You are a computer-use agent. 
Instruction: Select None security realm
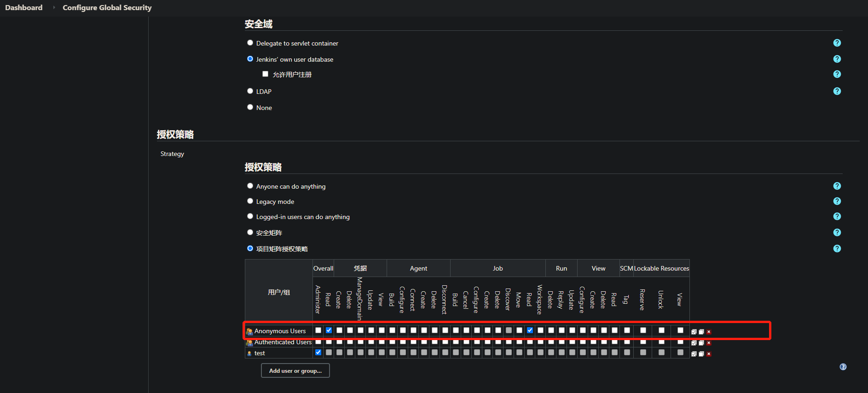pyautogui.click(x=250, y=107)
